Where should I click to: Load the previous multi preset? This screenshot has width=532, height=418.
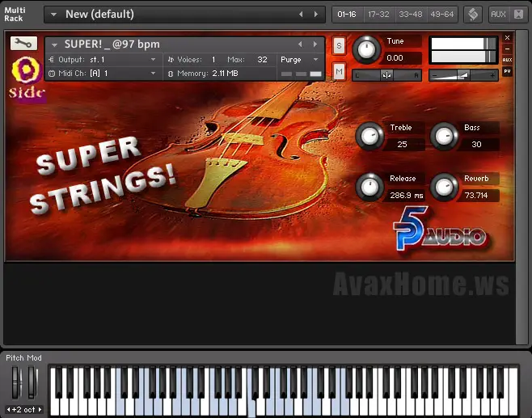[x=301, y=15]
